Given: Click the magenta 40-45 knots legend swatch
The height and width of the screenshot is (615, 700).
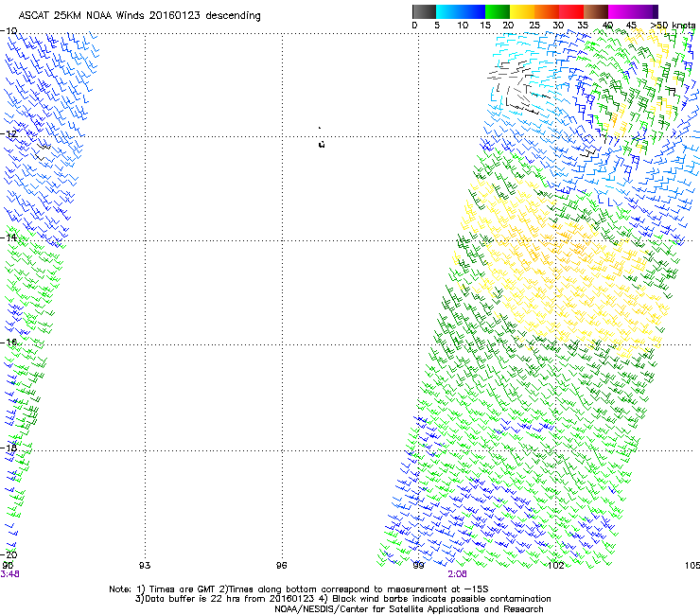Looking at the screenshot, I should click(621, 11).
